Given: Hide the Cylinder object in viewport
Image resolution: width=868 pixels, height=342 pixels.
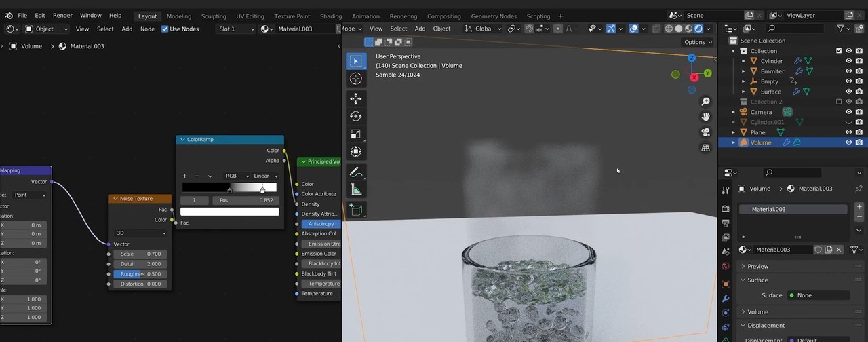Looking at the screenshot, I should coord(848,61).
